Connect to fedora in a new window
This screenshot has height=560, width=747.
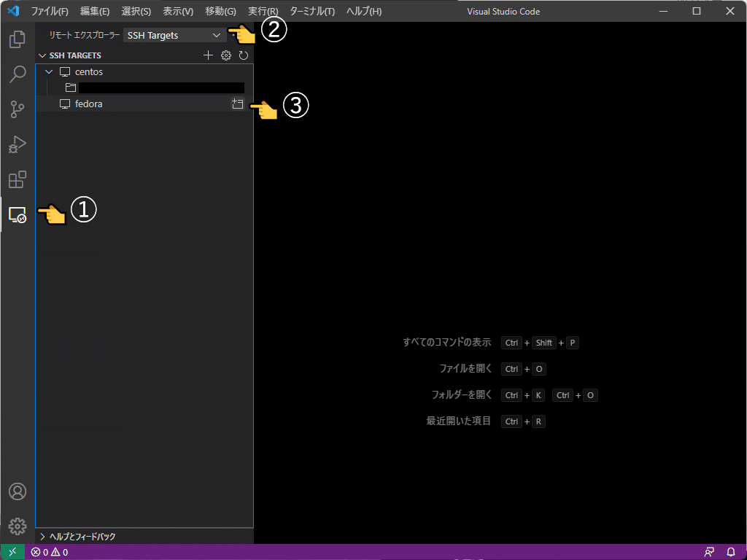tap(237, 104)
